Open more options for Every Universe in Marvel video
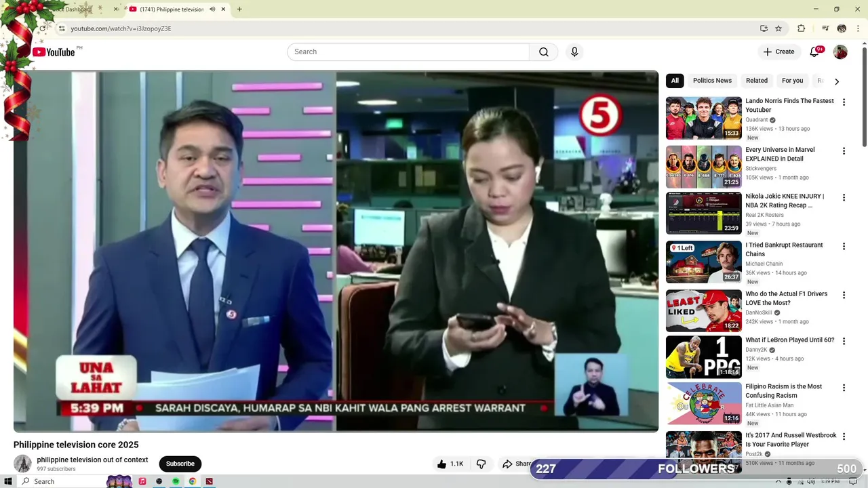This screenshot has height=488, width=868. [844, 151]
